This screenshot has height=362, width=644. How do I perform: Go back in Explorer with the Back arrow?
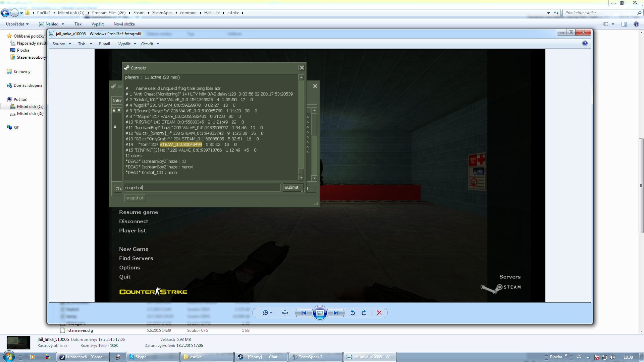click(x=5, y=13)
